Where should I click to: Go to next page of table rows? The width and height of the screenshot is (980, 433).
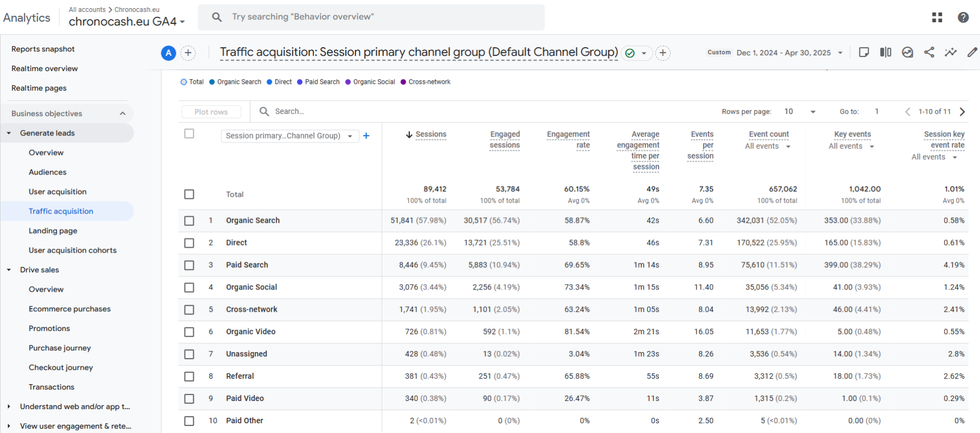pos(963,111)
